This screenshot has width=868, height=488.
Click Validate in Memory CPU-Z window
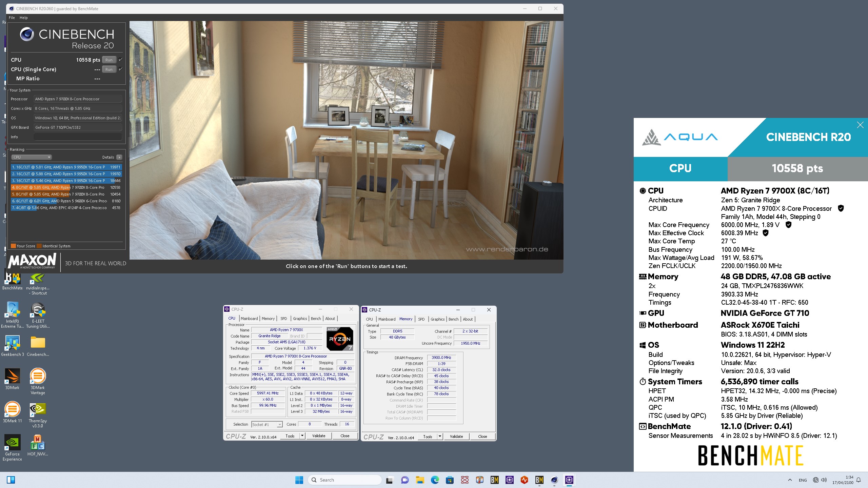[x=456, y=436]
